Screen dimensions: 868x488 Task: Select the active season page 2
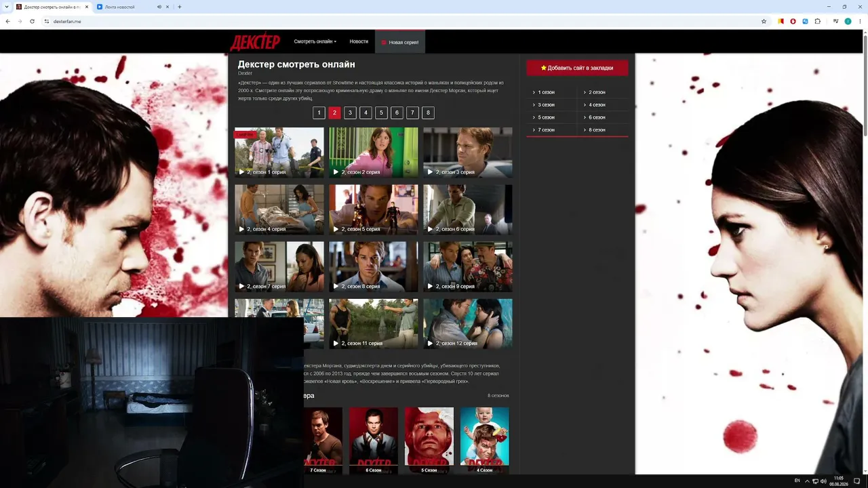tap(334, 113)
